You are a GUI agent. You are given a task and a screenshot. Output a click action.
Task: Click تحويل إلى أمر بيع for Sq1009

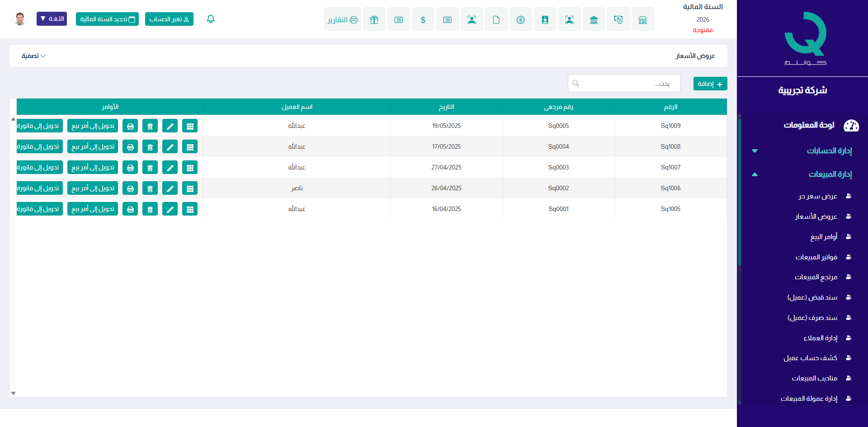tap(93, 126)
